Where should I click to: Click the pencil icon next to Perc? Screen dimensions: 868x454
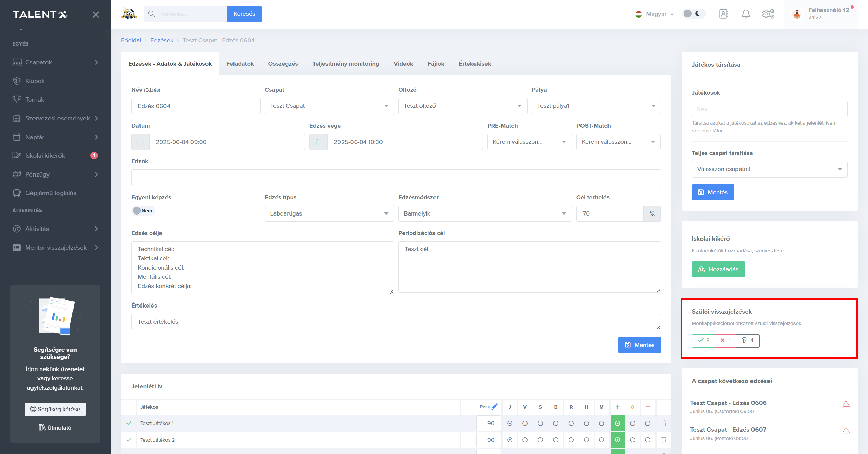(x=494, y=407)
